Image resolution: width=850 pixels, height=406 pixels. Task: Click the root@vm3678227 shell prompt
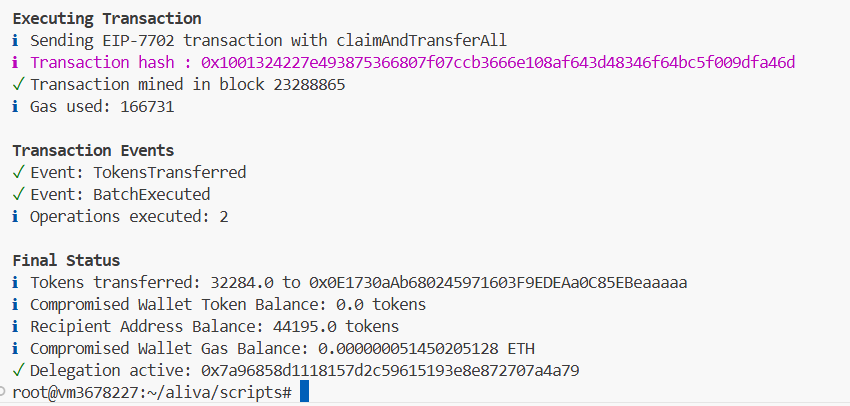152,392
